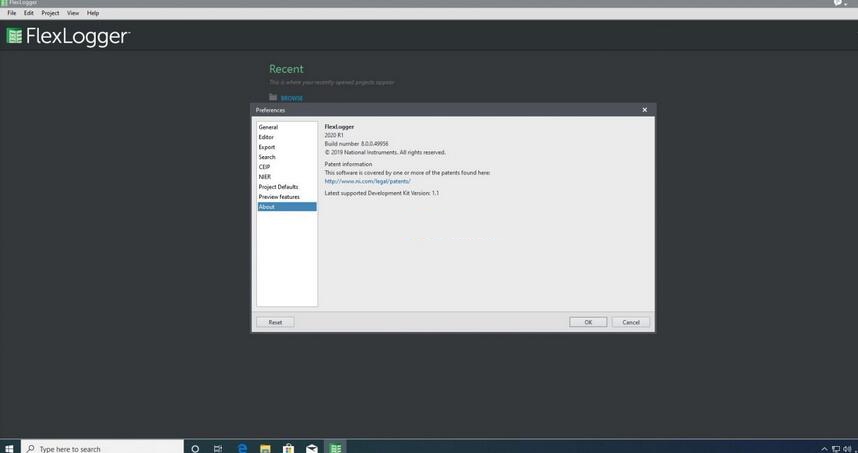
Task: Click the taskbar search box
Action: 102,448
